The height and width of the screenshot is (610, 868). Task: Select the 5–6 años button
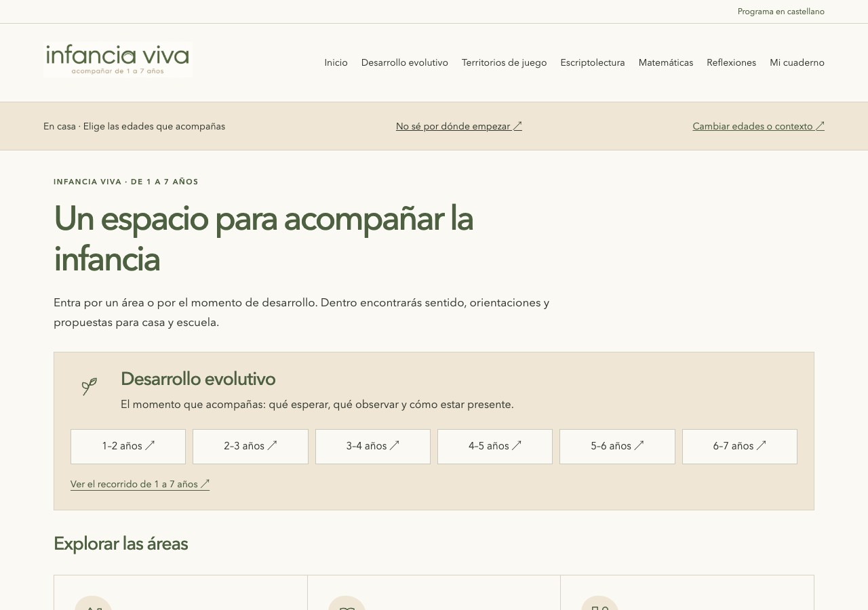[x=617, y=447]
